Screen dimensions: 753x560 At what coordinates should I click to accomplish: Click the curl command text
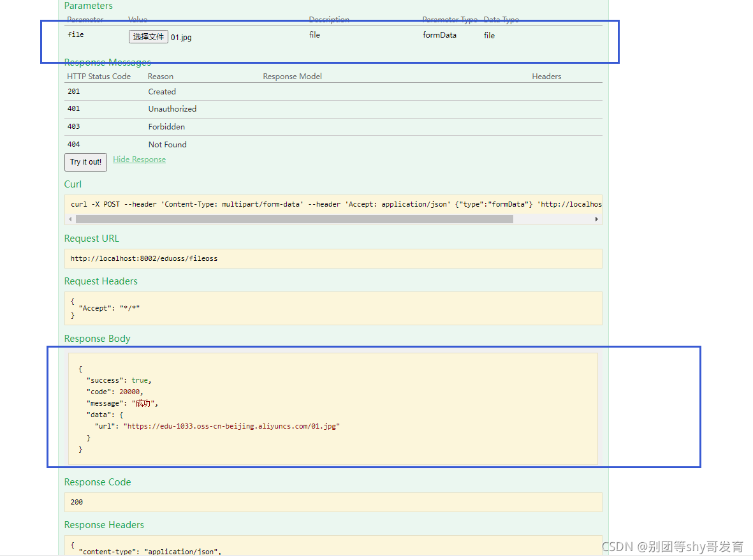(x=336, y=204)
